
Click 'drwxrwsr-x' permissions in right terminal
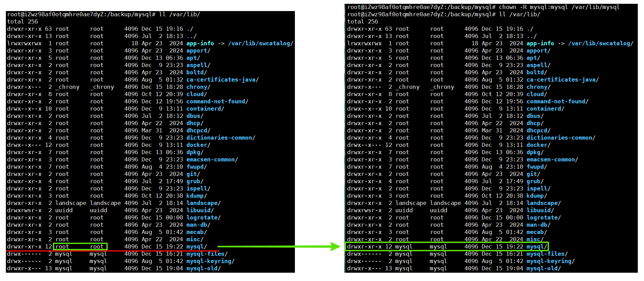[x=364, y=210]
